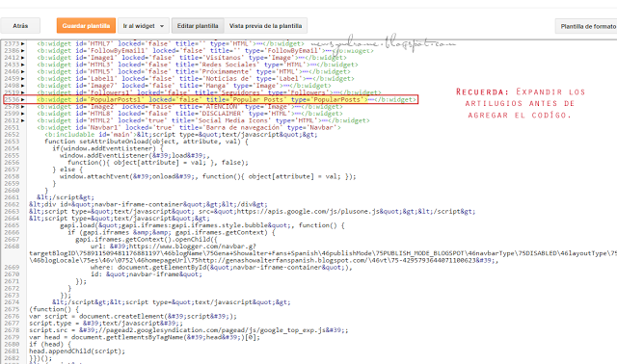Click the blogger.com/navbar.g url line

click(x=174, y=247)
